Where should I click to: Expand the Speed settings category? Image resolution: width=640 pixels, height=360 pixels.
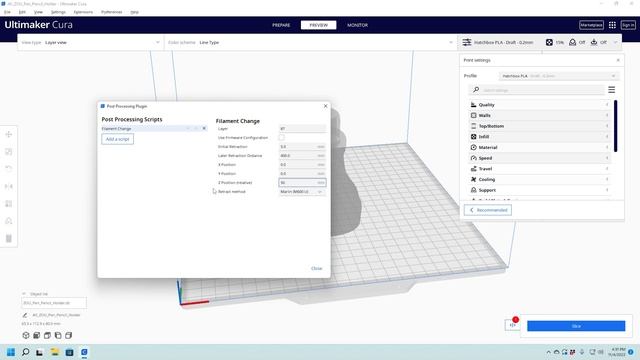540,158
